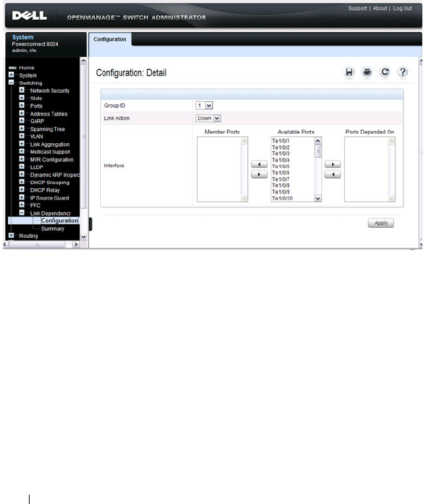431x504 pixels.
Task: Click navigation tree scroll-down arrow
Action: coord(83,237)
